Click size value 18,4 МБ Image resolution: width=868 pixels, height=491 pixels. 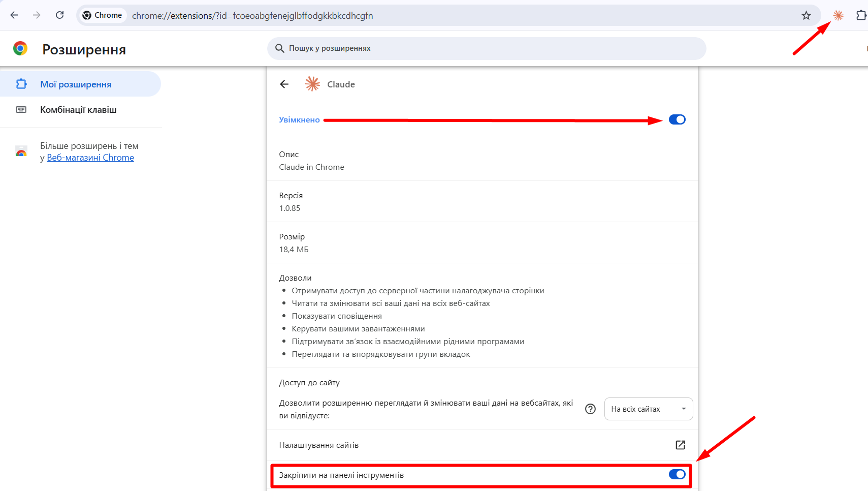pos(294,250)
